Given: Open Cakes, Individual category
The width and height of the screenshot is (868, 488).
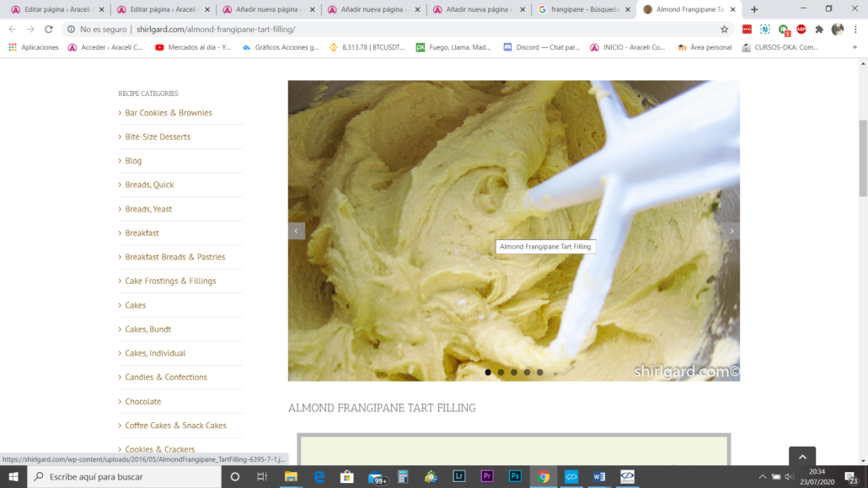Looking at the screenshot, I should click(155, 353).
